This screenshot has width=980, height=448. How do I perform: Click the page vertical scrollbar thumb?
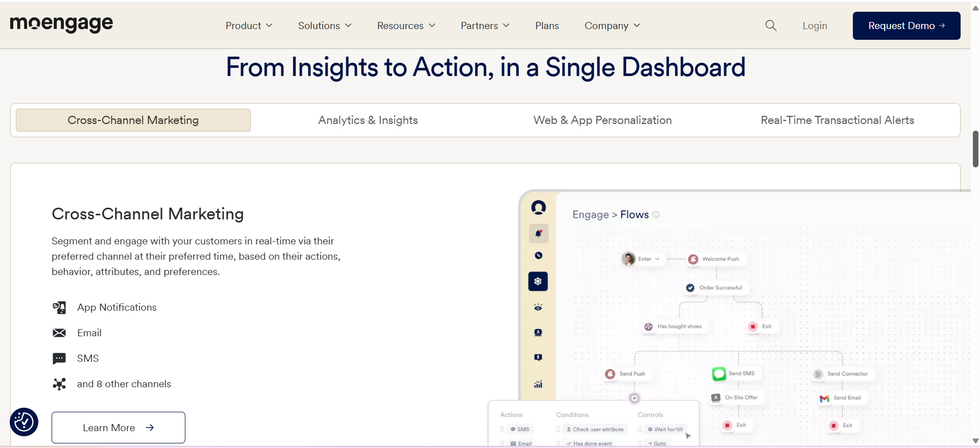(975, 149)
